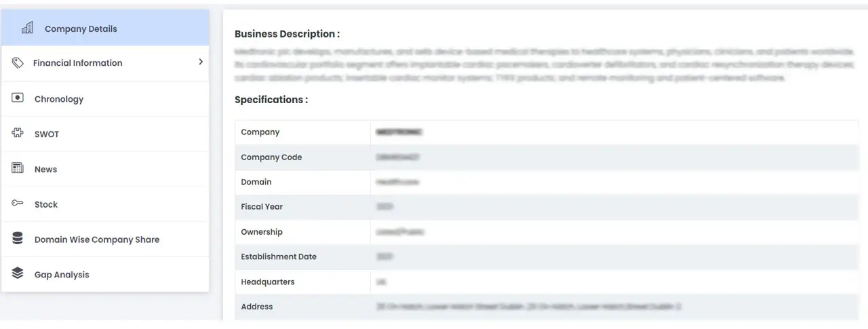Image resolution: width=868 pixels, height=329 pixels.
Task: Select the Chronology menu label
Action: point(59,99)
